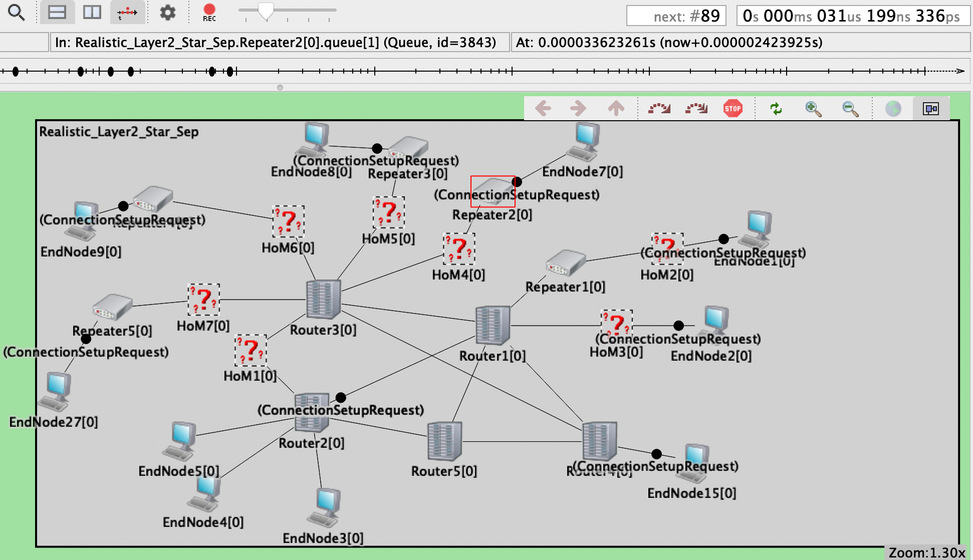The image size is (973, 560).
Task: Switch to vertical split layout mode
Action: click(x=92, y=13)
